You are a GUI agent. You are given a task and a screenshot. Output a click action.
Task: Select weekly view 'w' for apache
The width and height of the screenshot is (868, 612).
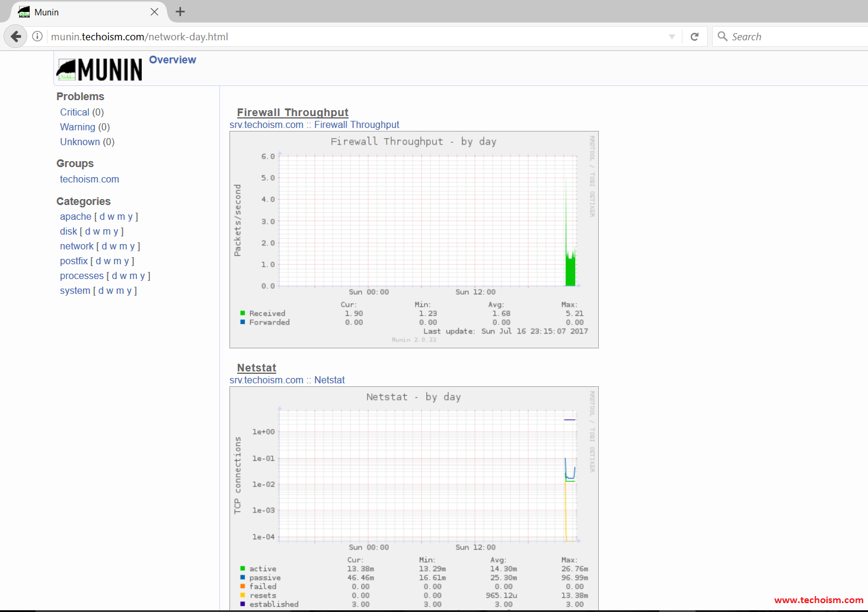click(x=111, y=217)
